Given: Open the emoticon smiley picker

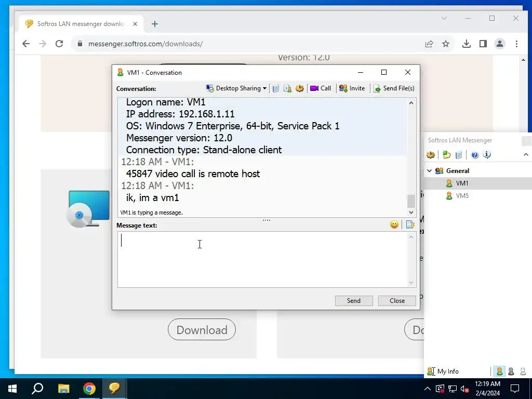Looking at the screenshot, I should (394, 224).
